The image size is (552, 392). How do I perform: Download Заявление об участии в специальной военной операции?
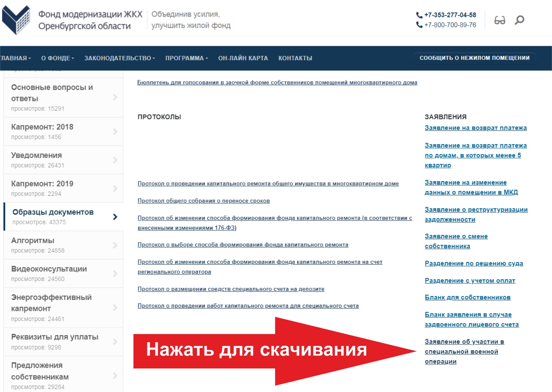[x=464, y=352]
